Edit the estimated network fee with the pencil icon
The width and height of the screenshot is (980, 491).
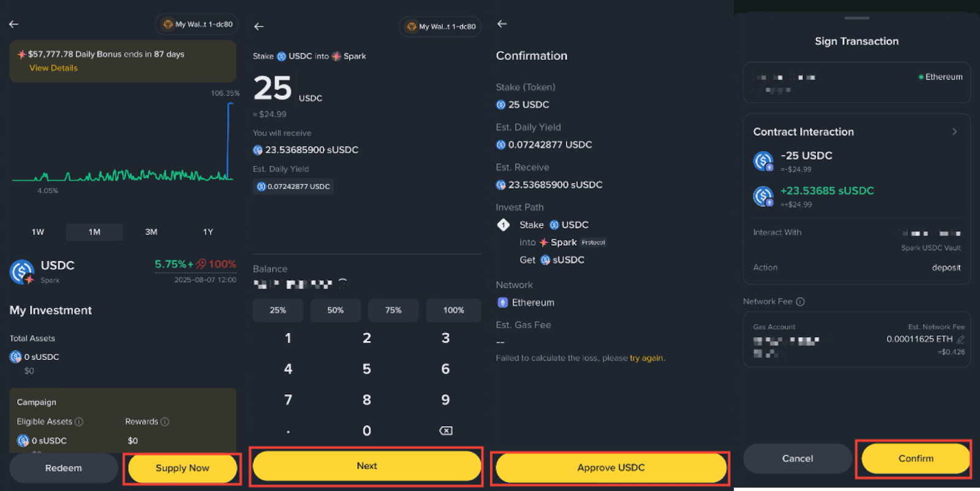(x=960, y=339)
